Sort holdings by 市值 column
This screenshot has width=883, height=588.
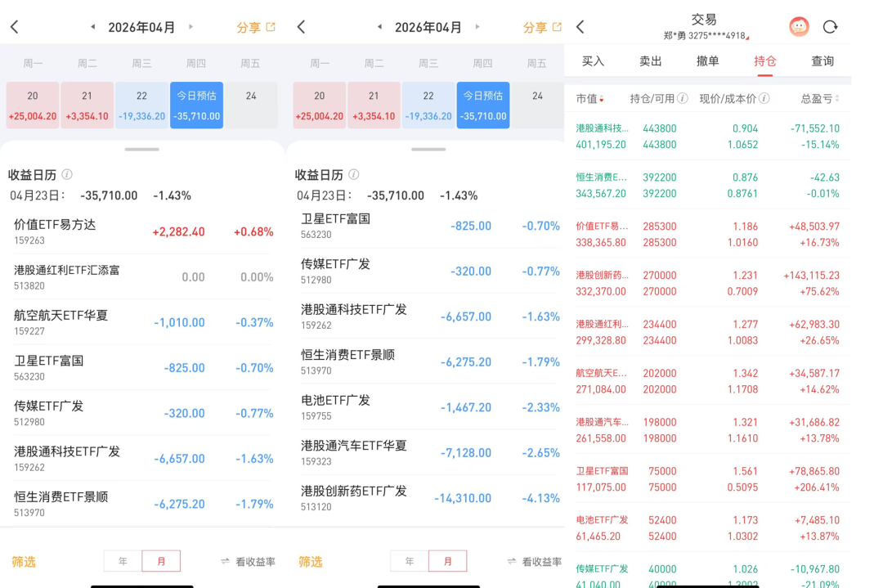point(589,99)
